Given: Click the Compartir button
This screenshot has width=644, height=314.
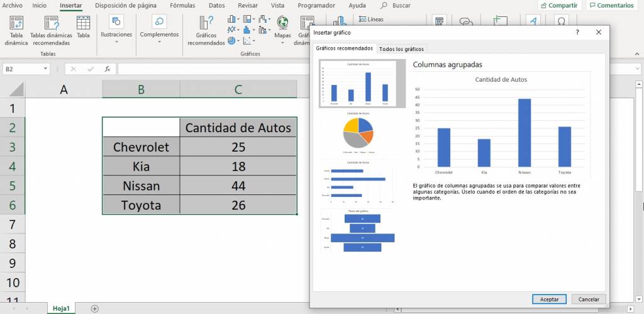Looking at the screenshot, I should 559,6.
